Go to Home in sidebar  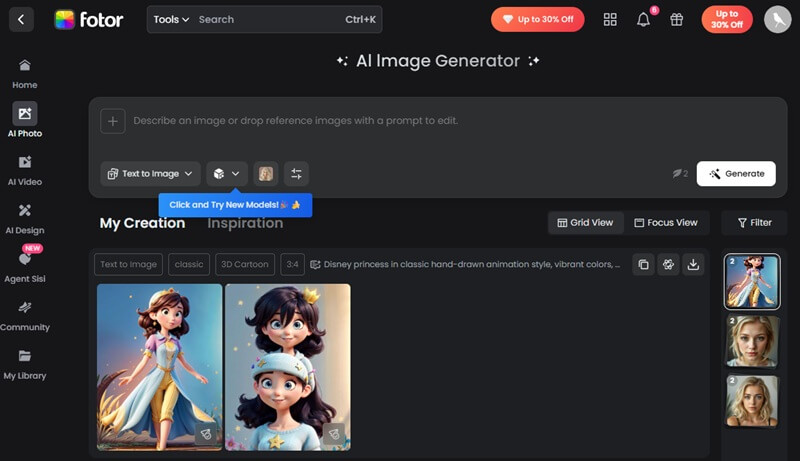24,74
